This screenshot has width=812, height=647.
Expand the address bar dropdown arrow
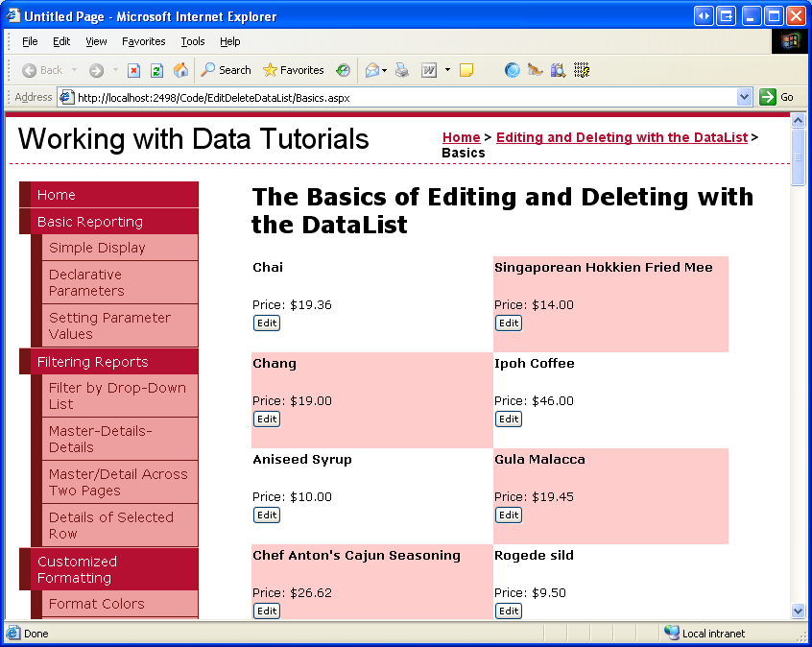744,97
